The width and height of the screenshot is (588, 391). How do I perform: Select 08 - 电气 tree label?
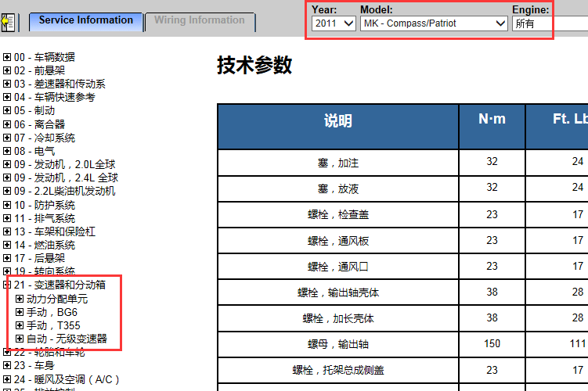point(34,151)
